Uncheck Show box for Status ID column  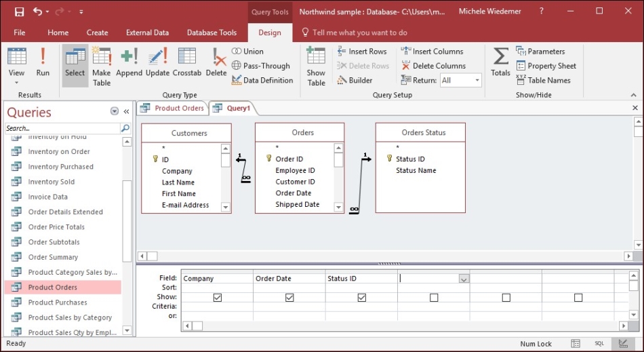pyautogui.click(x=362, y=297)
